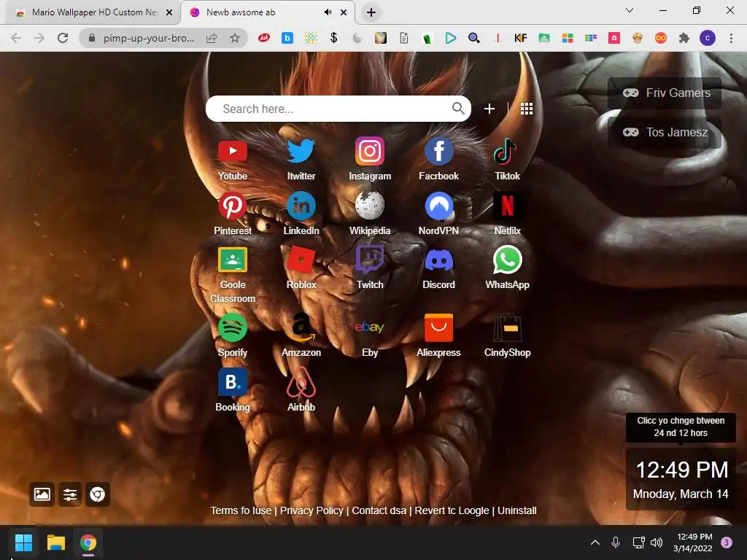Open the settings sliders icon
The height and width of the screenshot is (560, 747).
(x=70, y=494)
